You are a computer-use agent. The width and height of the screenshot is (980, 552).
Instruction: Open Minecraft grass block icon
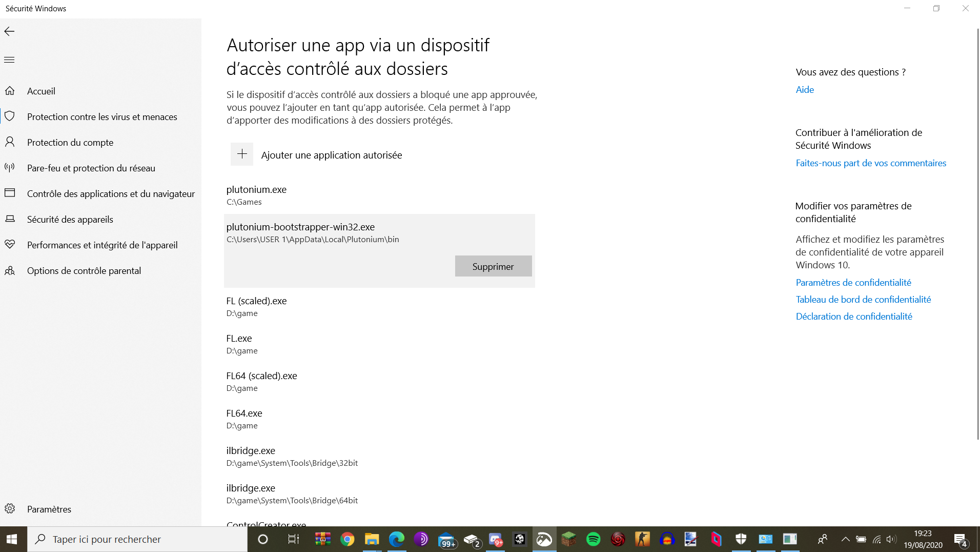coord(568,539)
